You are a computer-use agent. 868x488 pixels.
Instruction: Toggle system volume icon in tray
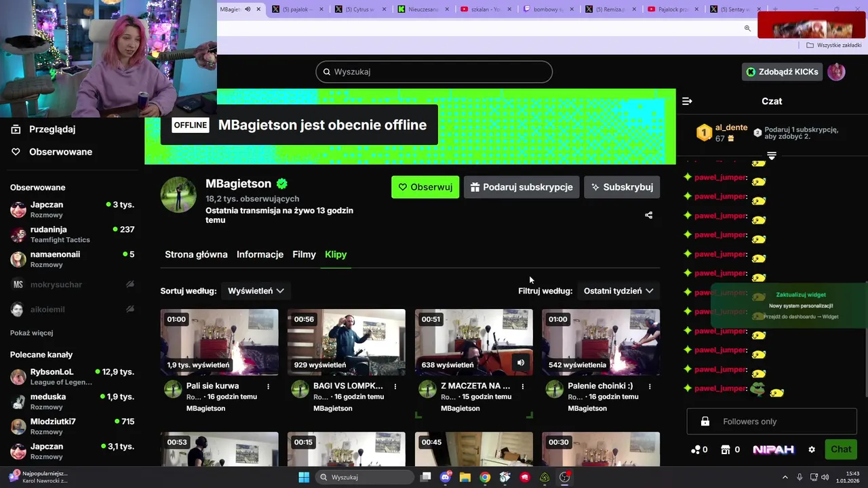(825, 477)
